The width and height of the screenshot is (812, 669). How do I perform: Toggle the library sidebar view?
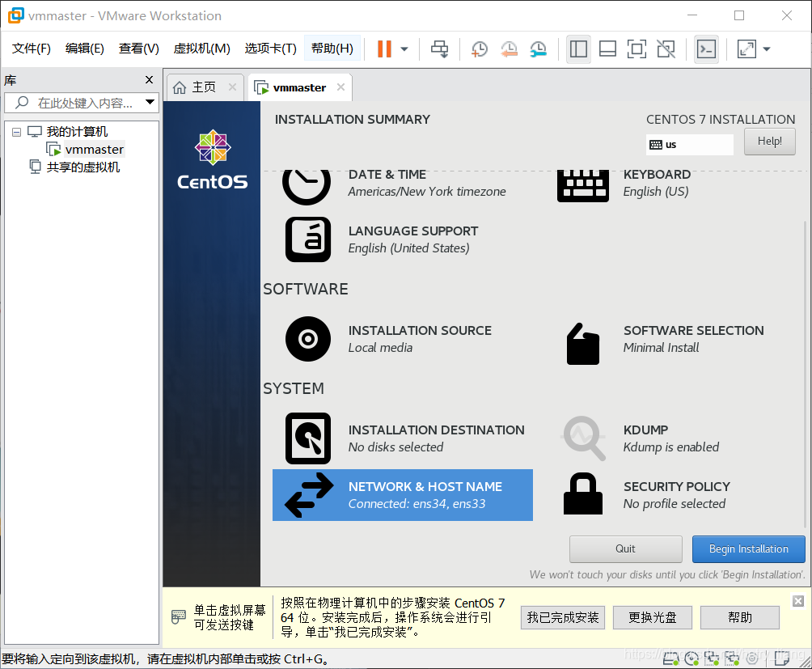578,49
